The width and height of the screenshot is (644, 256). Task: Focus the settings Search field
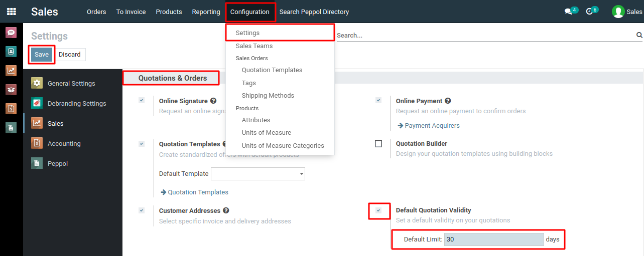click(485, 35)
